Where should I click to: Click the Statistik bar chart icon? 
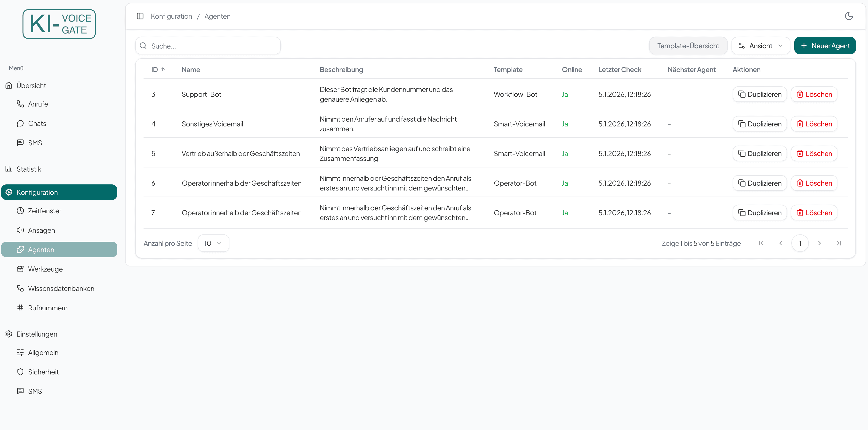click(x=9, y=169)
